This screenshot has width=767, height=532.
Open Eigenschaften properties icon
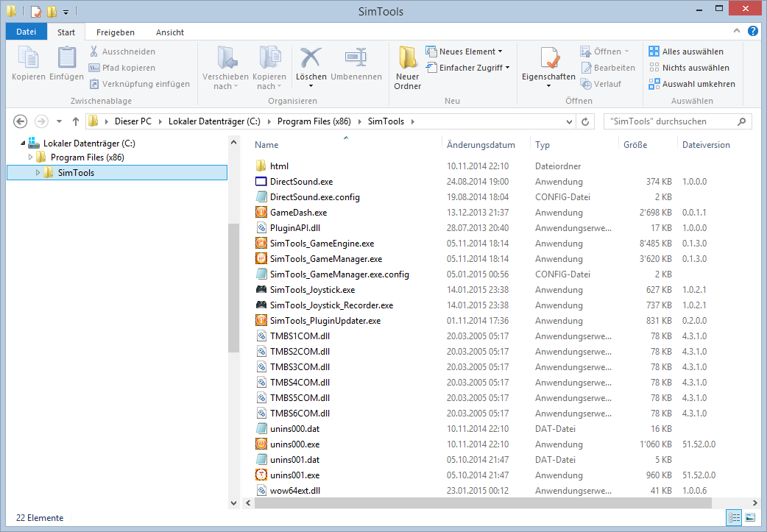(x=549, y=57)
